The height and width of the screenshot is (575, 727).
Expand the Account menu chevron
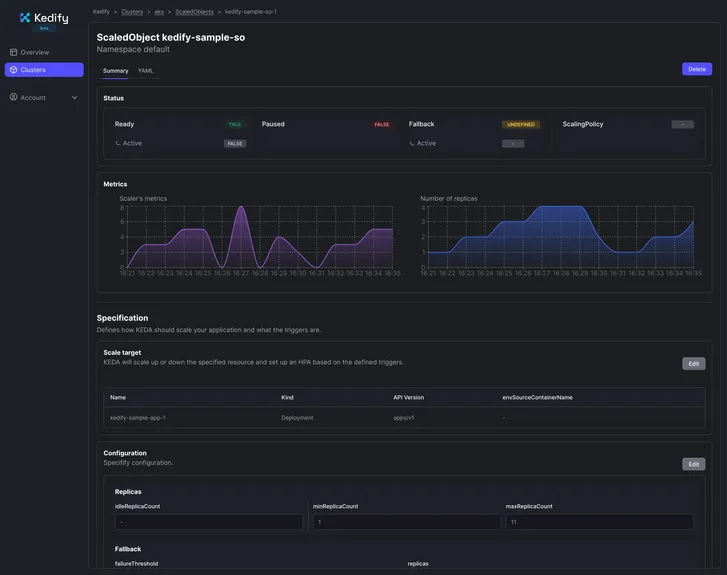coord(74,98)
